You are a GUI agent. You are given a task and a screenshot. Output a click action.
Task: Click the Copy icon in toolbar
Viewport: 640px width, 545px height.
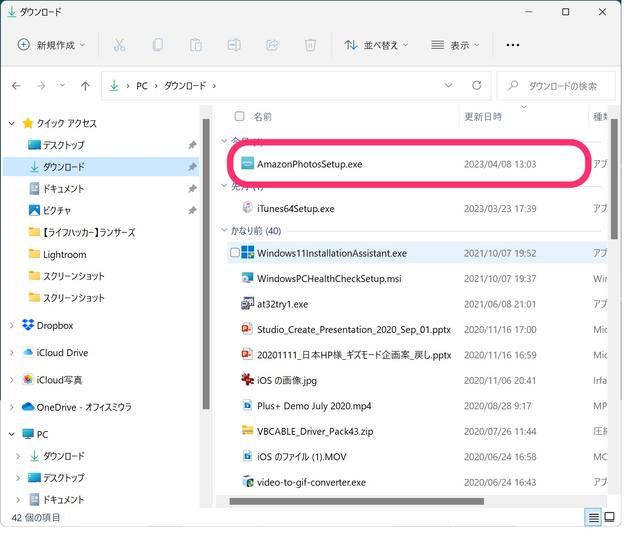click(157, 45)
